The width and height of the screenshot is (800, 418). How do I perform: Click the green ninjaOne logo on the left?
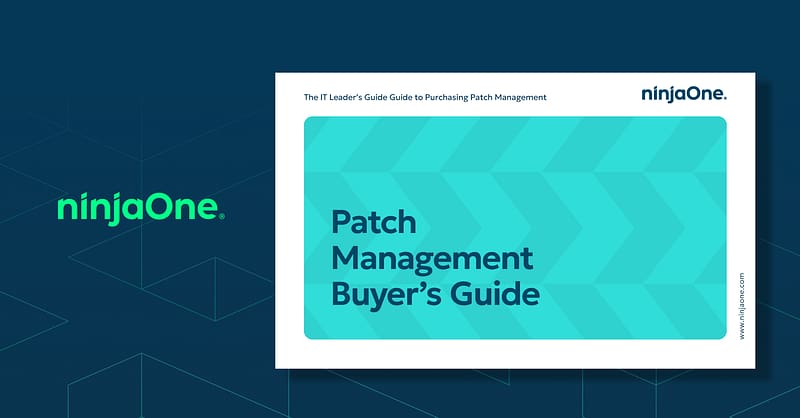pyautogui.click(x=138, y=208)
